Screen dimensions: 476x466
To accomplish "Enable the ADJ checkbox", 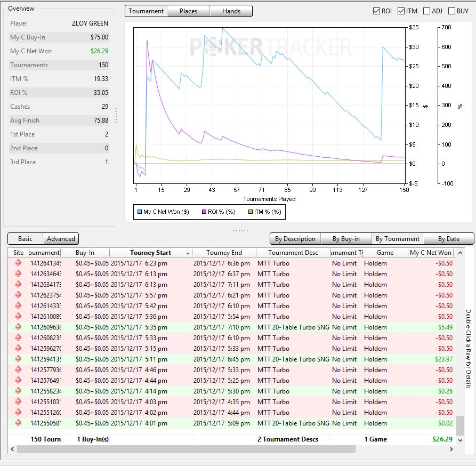I will coord(426,11).
